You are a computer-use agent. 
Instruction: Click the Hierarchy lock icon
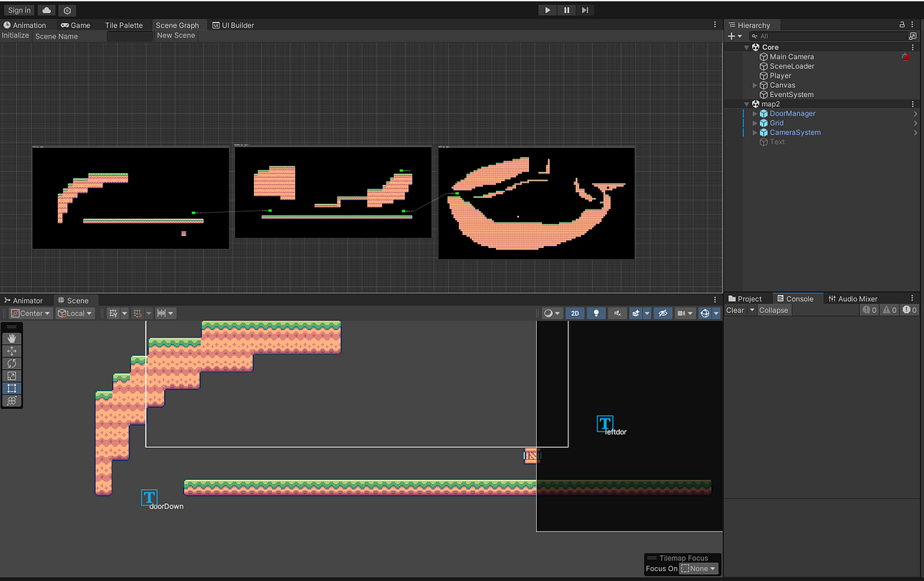(901, 24)
